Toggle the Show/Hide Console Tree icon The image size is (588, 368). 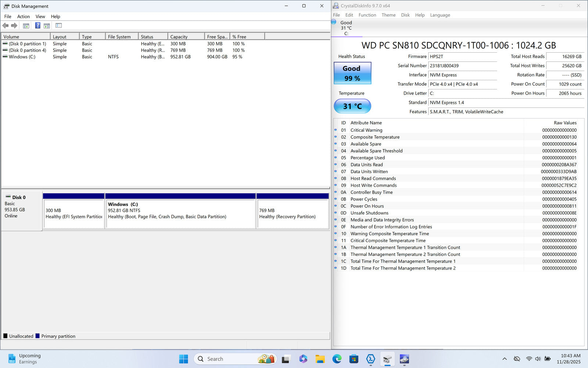click(26, 26)
